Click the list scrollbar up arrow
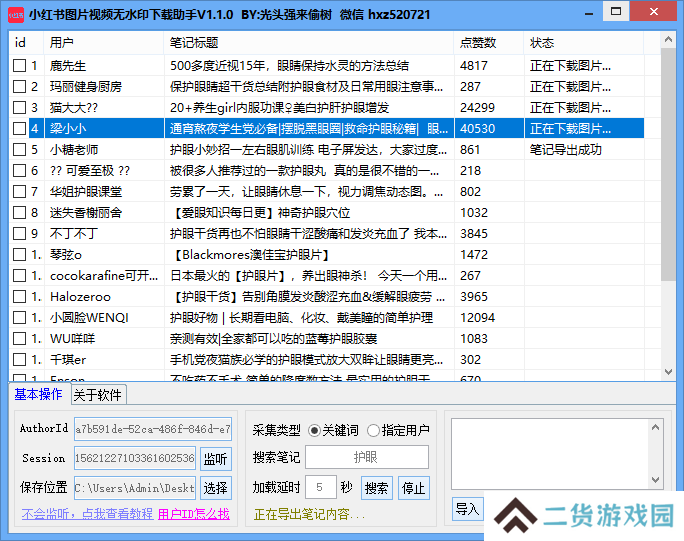 (x=668, y=40)
